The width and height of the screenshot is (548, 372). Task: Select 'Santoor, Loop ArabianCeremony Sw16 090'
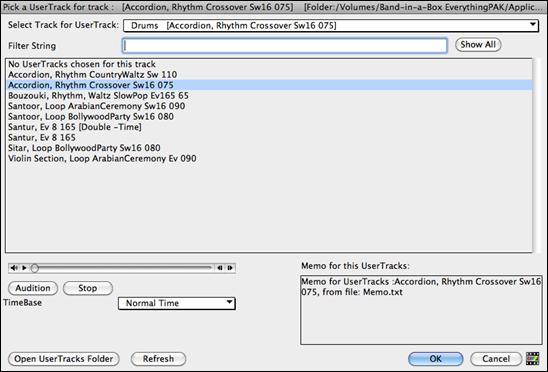coord(269,106)
